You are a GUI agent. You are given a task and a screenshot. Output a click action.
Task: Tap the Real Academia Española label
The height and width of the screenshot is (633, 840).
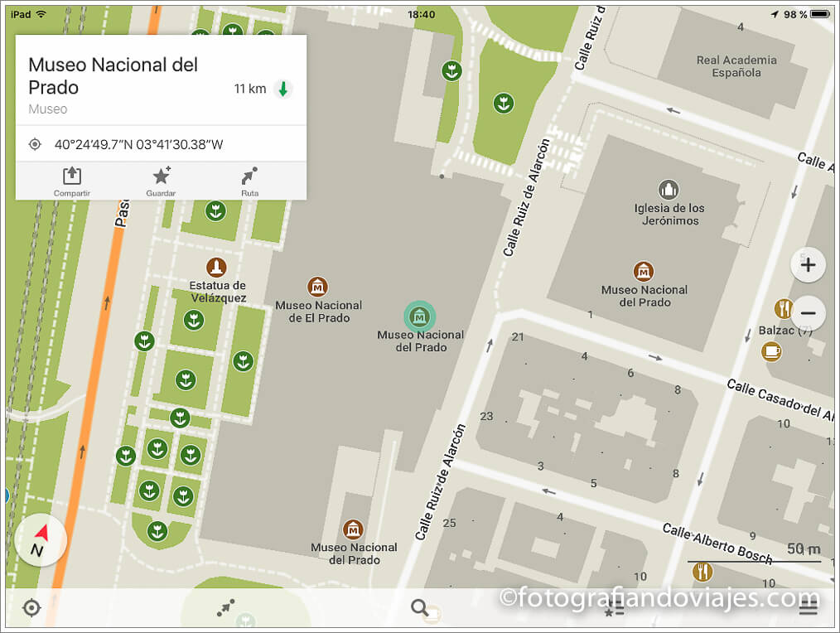pyautogui.click(x=736, y=66)
